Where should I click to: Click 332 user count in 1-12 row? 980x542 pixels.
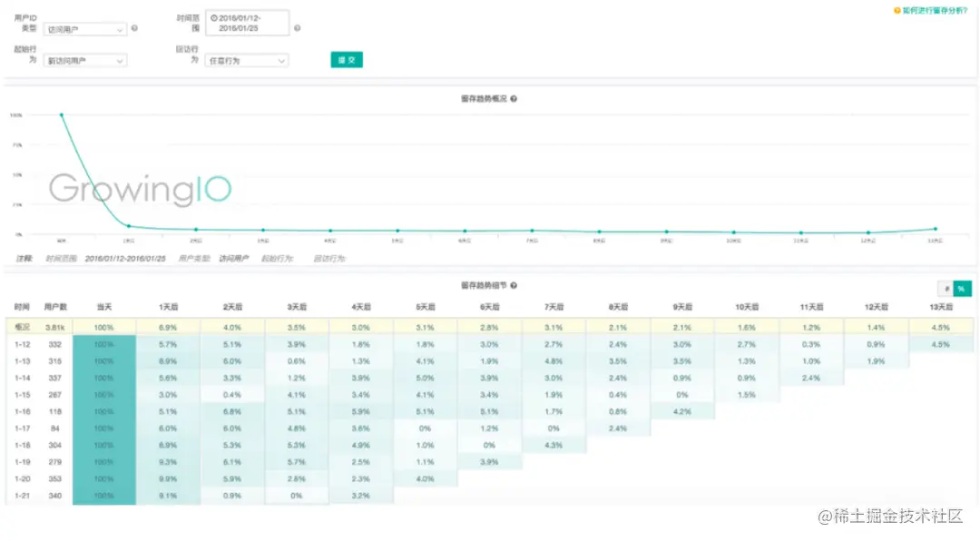(x=55, y=344)
